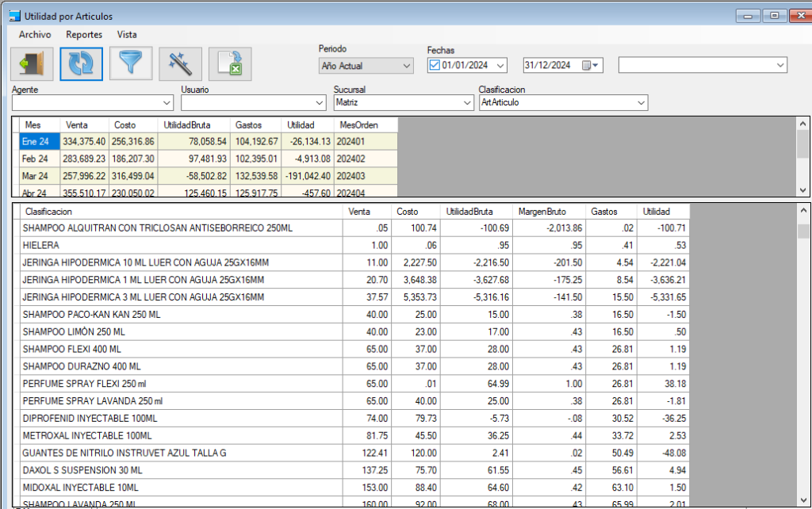812x509 pixels.
Task: Expand the Periodo dropdown
Action: [x=407, y=66]
